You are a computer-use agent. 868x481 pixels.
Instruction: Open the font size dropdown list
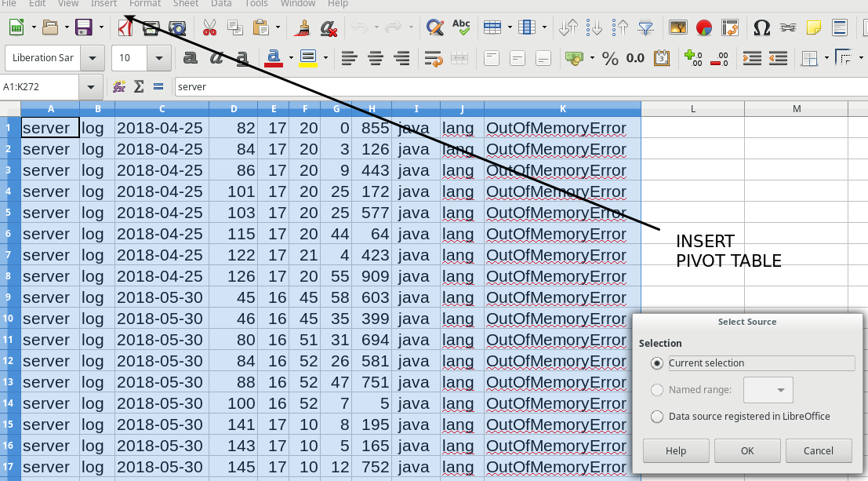[x=159, y=58]
